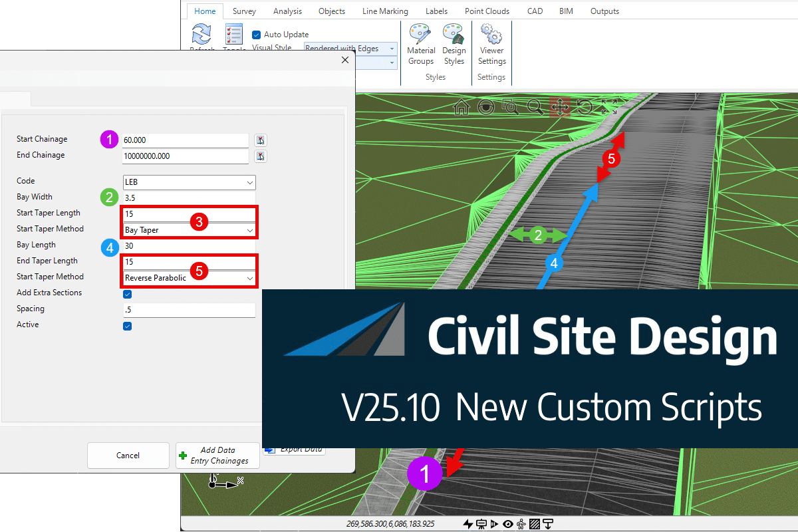Toggle the Auto Update checkbox

(x=256, y=35)
